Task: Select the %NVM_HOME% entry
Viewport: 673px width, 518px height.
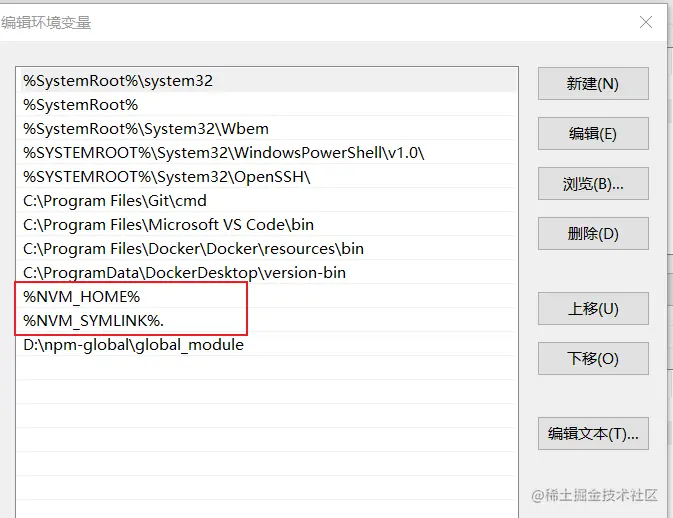Action: [x=82, y=297]
